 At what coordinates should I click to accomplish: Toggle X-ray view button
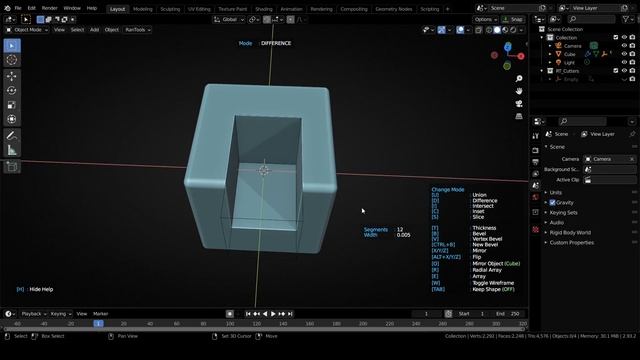(479, 30)
